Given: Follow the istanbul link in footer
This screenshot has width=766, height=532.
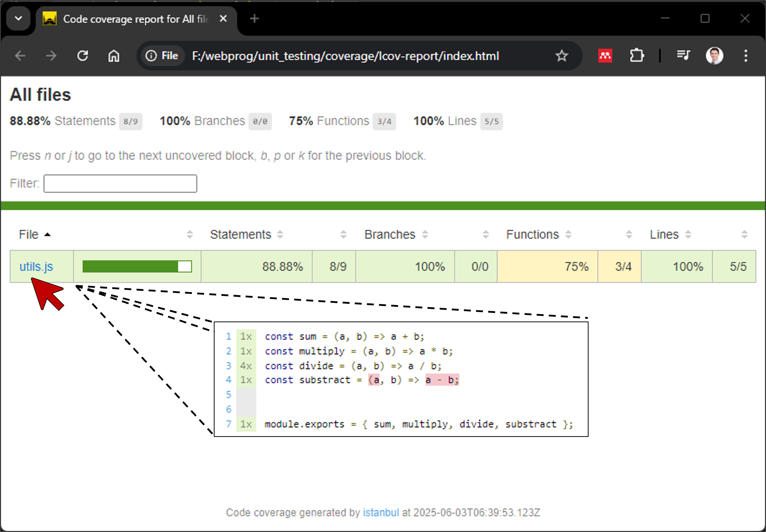Looking at the screenshot, I should tap(381, 512).
